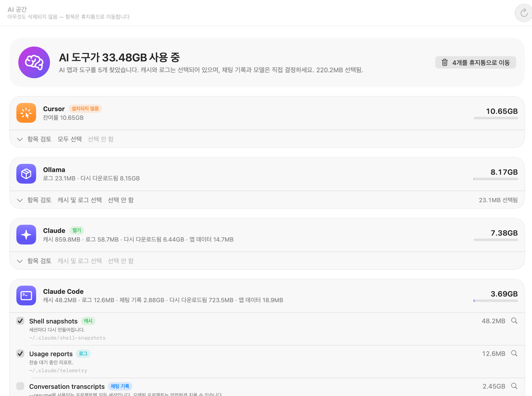532x396 pixels.
Task: Expand Cursor 항목 검토 chevron
Action: pyautogui.click(x=20, y=139)
